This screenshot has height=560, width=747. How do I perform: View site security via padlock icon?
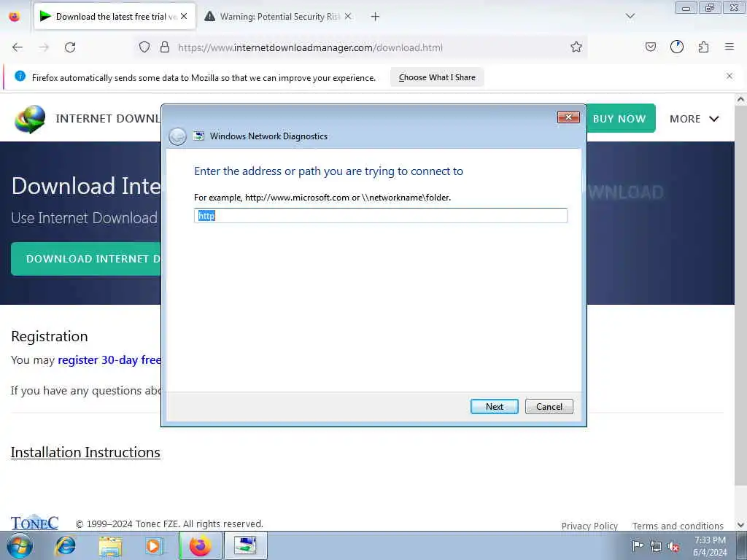165,47
